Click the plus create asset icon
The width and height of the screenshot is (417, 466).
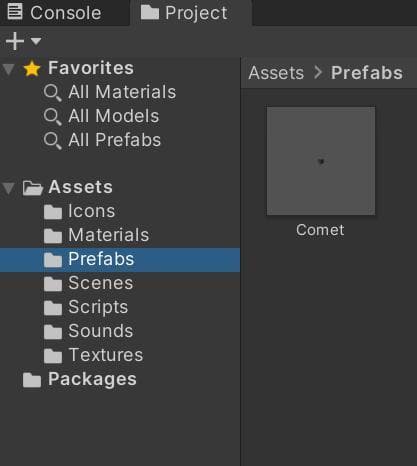tap(15, 41)
